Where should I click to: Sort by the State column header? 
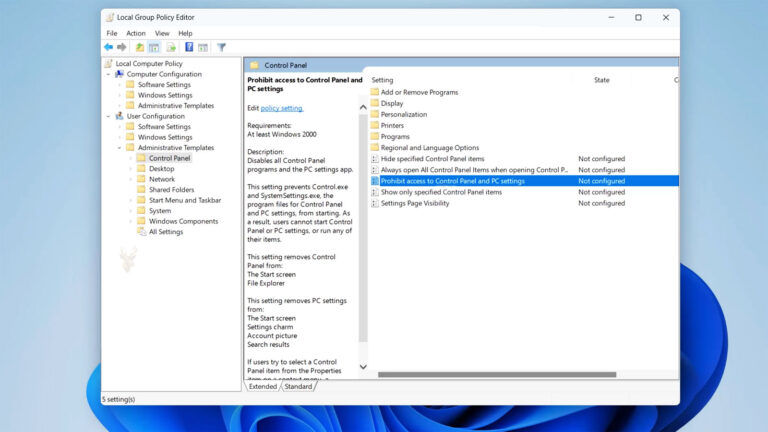coord(601,80)
